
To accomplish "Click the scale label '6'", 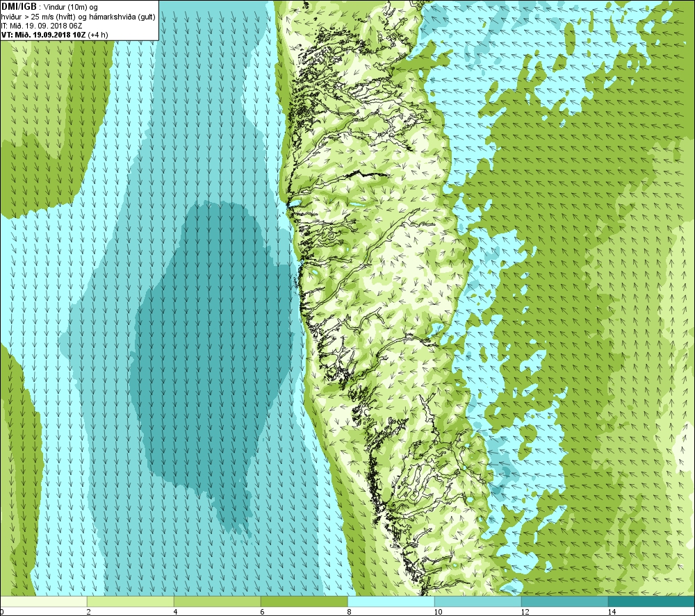I will (x=263, y=612).
